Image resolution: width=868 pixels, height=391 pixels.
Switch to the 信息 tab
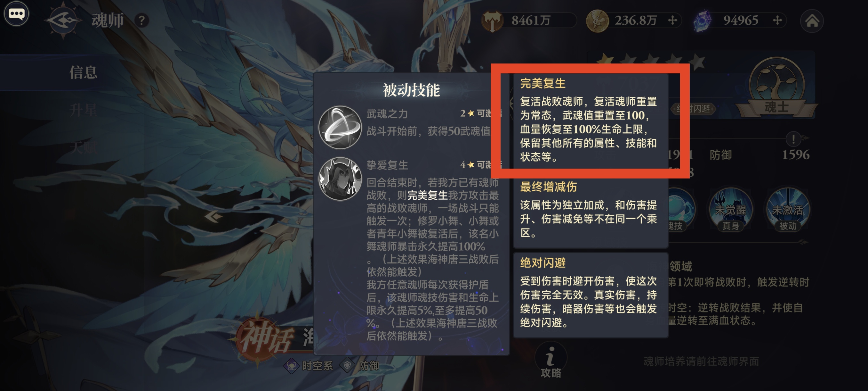tap(83, 72)
